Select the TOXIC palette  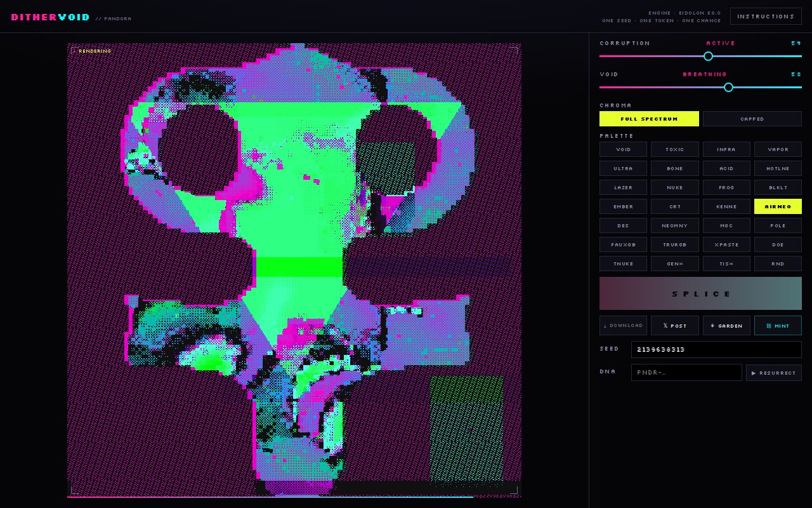(x=675, y=149)
